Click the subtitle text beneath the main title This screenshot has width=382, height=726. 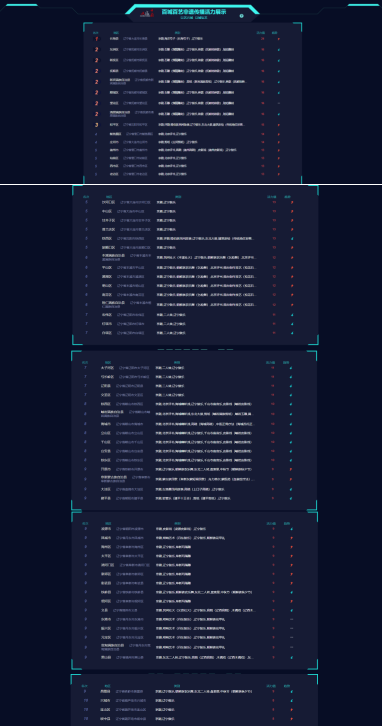191,18
